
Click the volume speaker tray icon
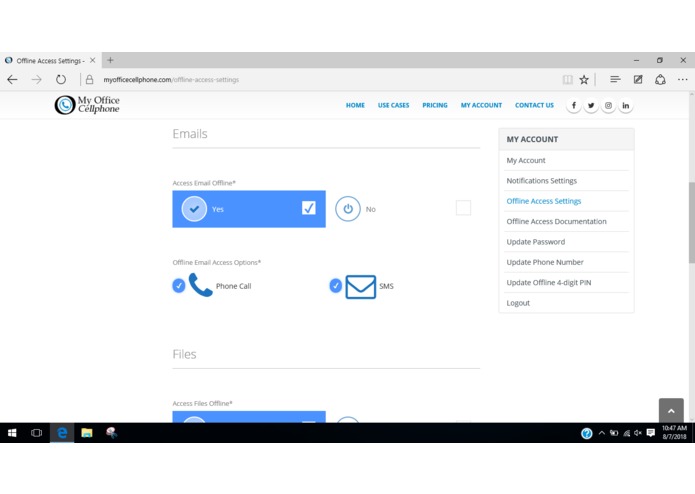638,433
